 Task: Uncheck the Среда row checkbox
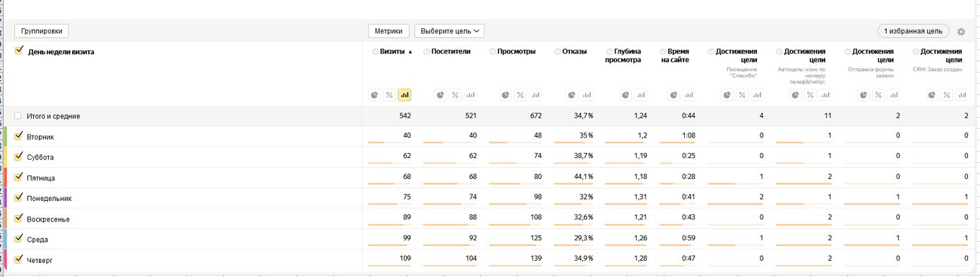18,238
